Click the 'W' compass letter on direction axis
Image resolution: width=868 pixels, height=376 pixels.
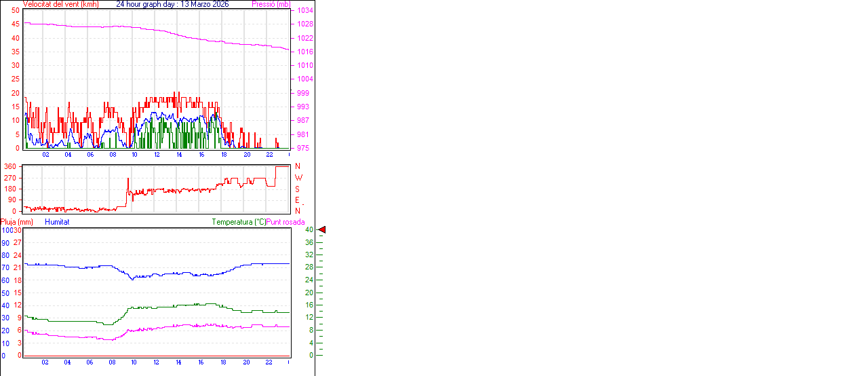pos(298,178)
